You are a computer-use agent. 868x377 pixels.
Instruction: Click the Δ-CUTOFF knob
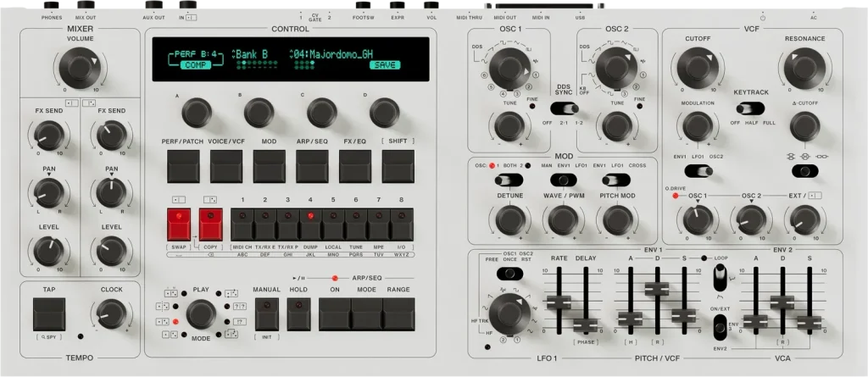coord(804,126)
